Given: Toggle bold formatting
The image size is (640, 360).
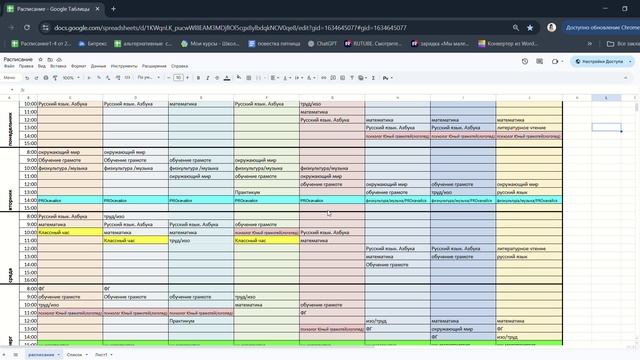Looking at the screenshot, I should pyautogui.click(x=198, y=78).
